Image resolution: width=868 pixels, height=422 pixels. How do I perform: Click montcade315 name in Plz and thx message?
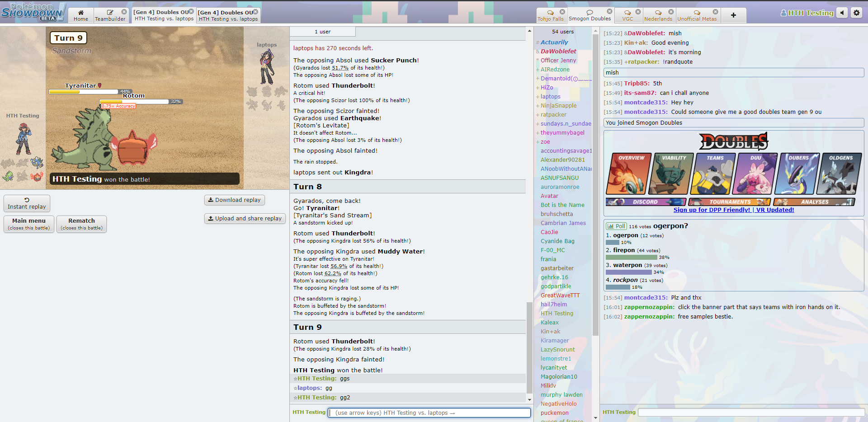click(646, 297)
